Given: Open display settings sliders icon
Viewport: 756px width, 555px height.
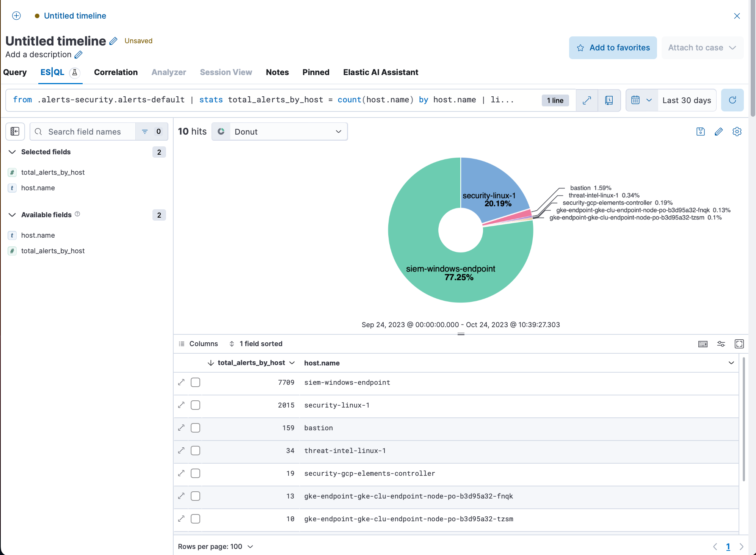Looking at the screenshot, I should [x=721, y=344].
